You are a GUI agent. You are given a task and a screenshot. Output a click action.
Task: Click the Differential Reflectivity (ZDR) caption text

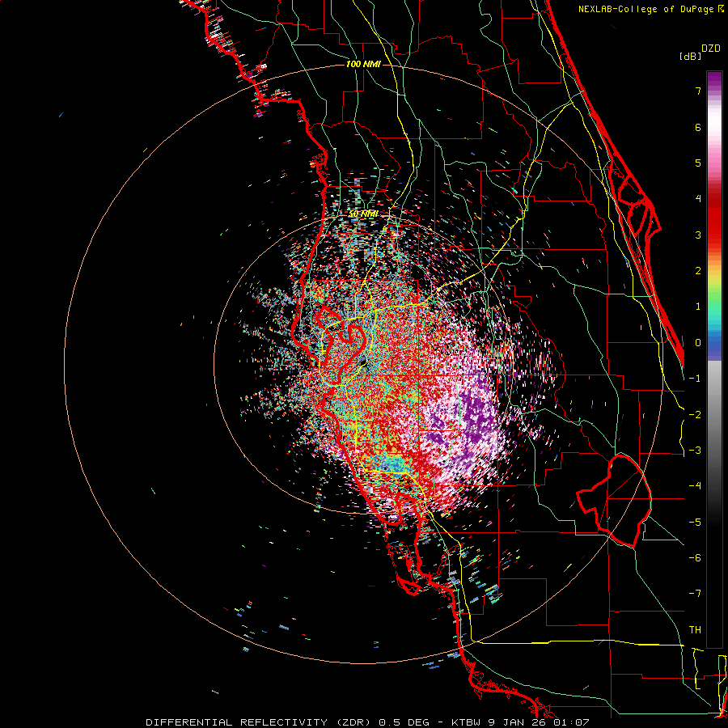click(258, 722)
